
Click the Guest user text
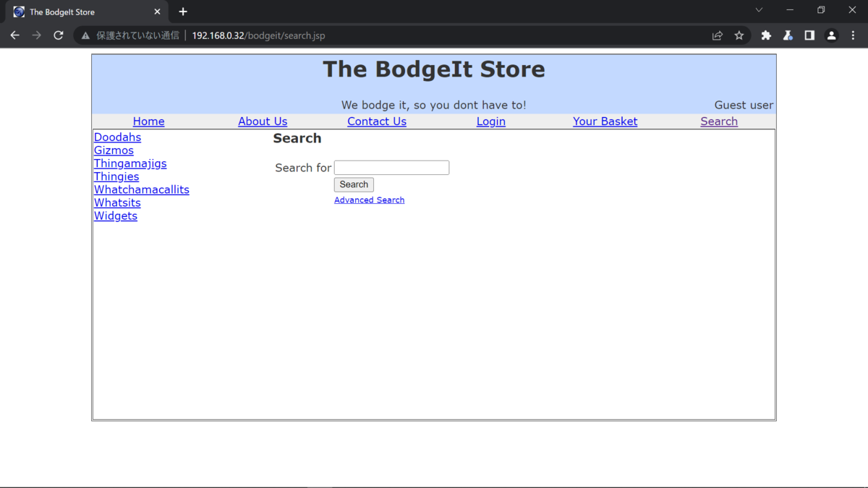[744, 105]
